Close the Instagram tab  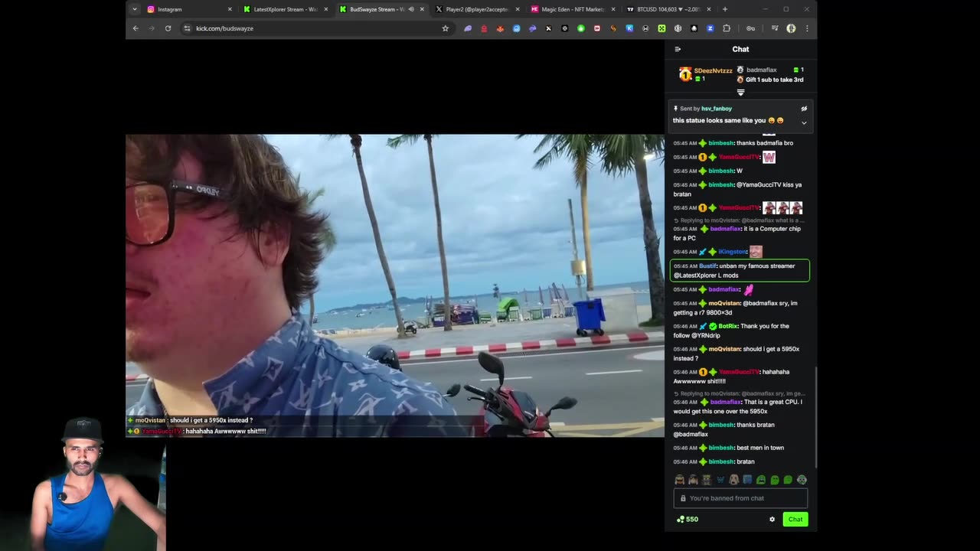pyautogui.click(x=230, y=9)
